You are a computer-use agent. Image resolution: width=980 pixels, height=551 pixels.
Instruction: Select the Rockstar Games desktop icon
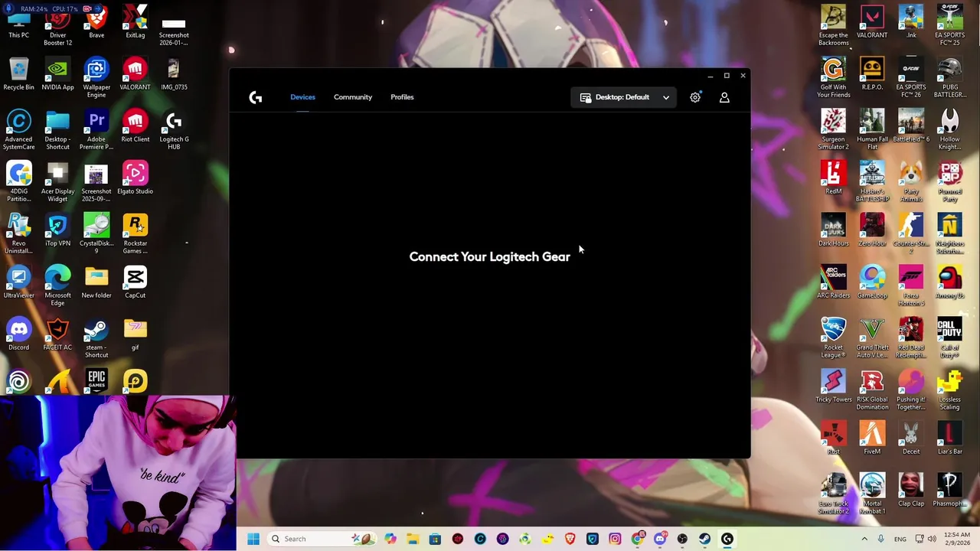135,234
